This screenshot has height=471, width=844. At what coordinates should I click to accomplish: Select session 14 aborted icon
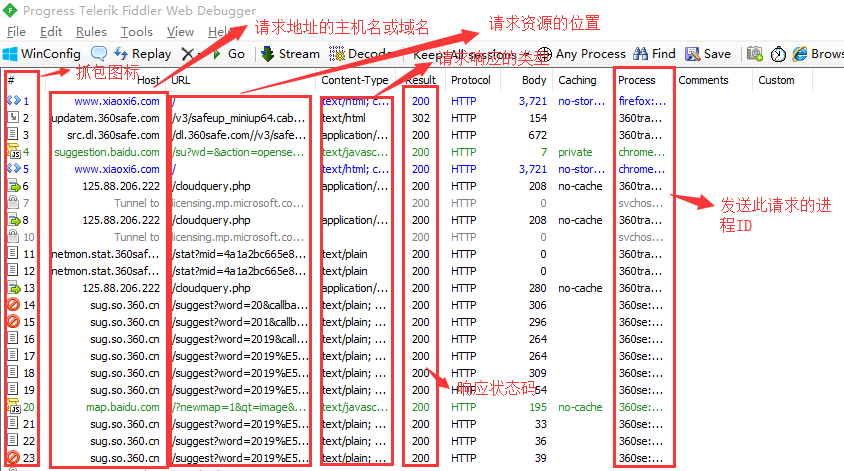pos(13,305)
